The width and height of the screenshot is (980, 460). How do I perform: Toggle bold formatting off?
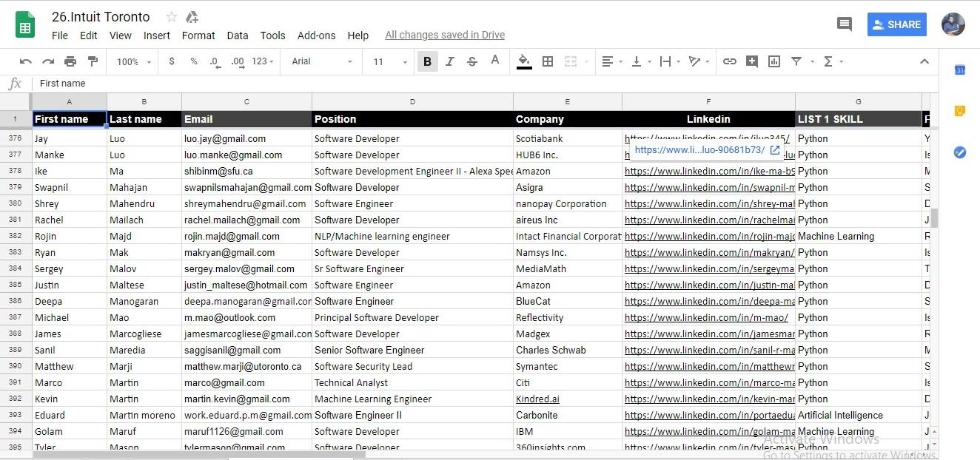coord(427,61)
